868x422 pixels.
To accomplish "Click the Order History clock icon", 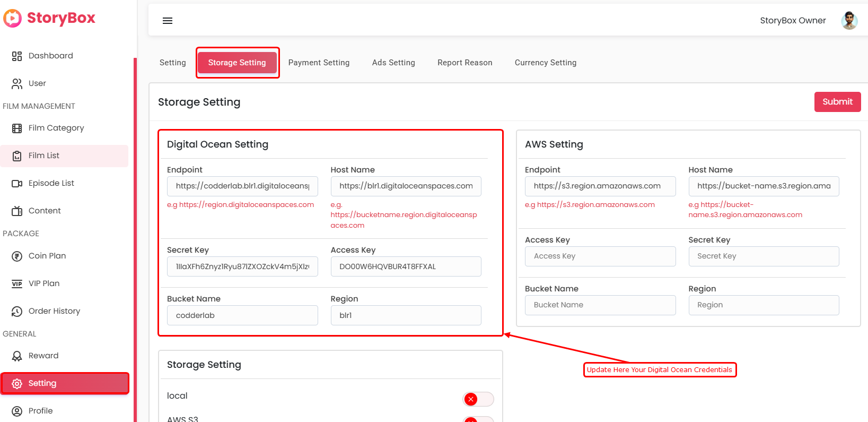I will coord(17,311).
